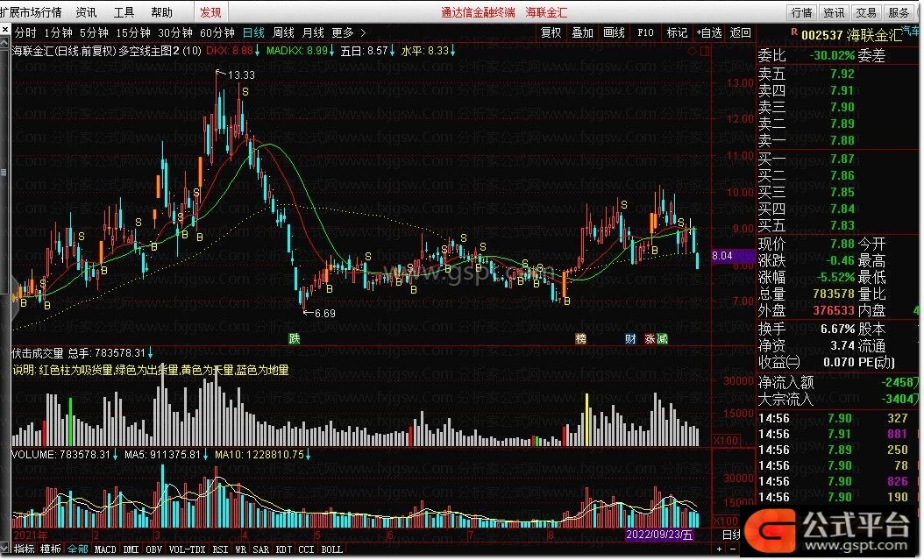
Task: Click the green 跌 marker below the chart
Action: pos(294,338)
